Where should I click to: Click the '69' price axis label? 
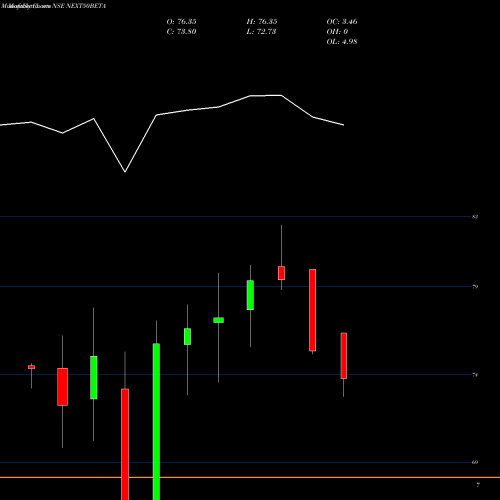coord(475,462)
